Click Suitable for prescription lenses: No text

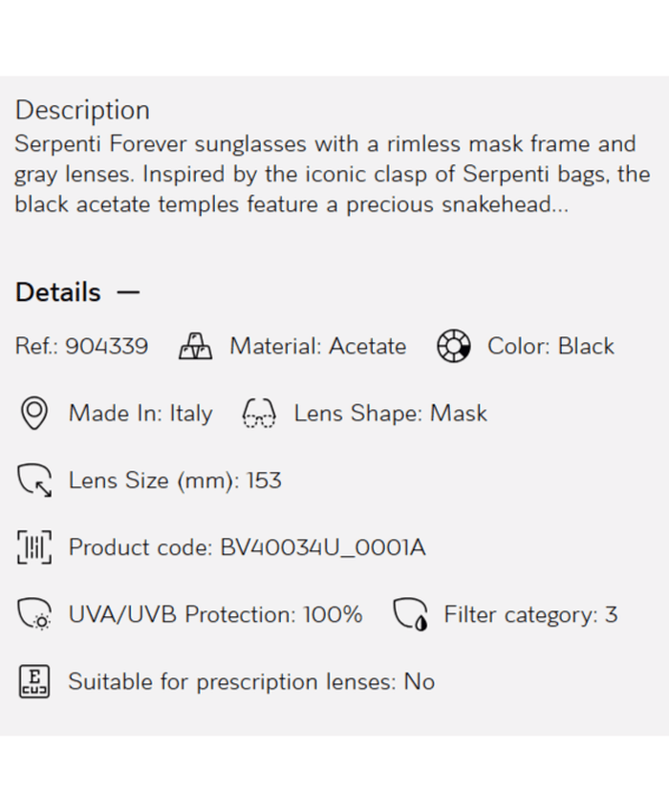point(251,682)
